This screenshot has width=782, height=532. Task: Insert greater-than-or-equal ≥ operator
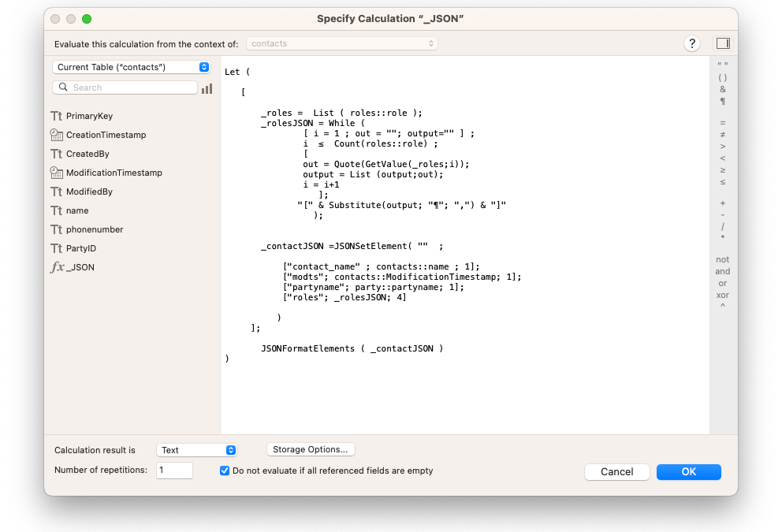coord(723,170)
